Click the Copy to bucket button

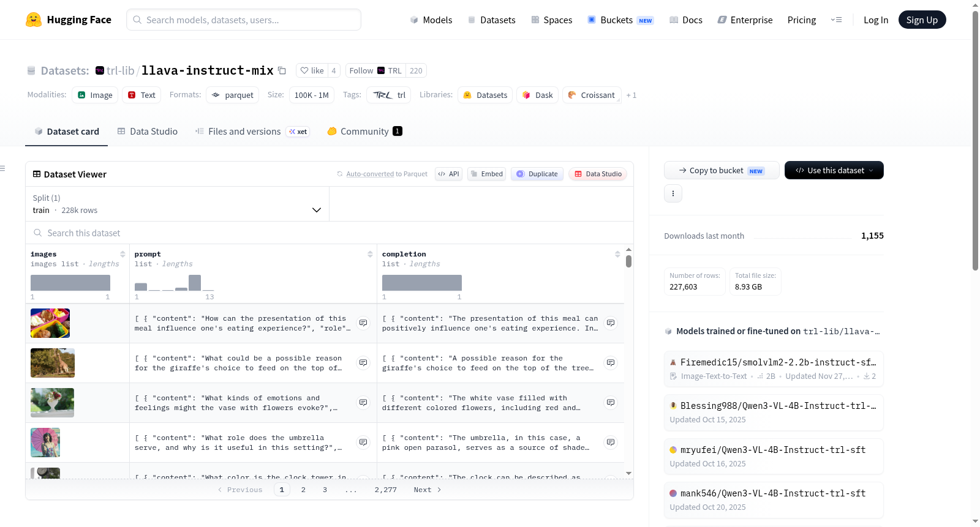(722, 170)
